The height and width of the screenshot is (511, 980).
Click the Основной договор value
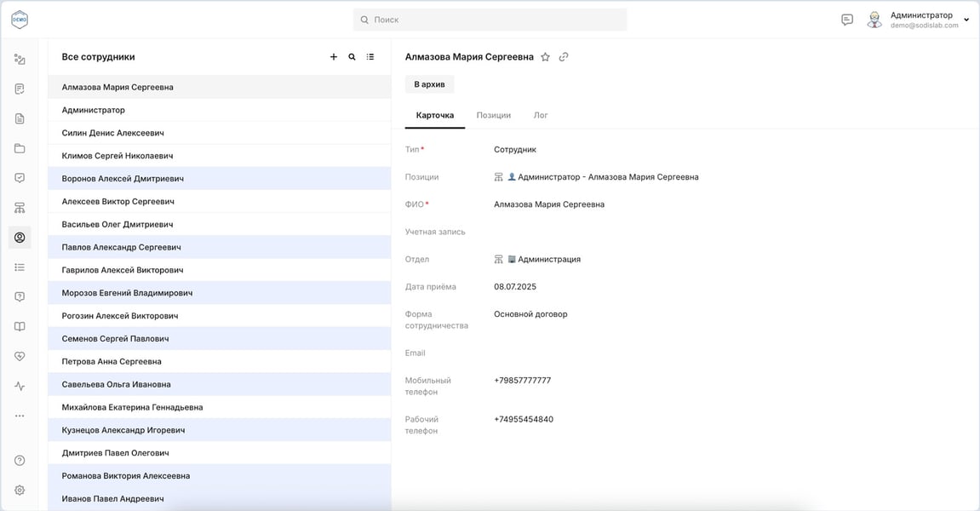tap(530, 314)
